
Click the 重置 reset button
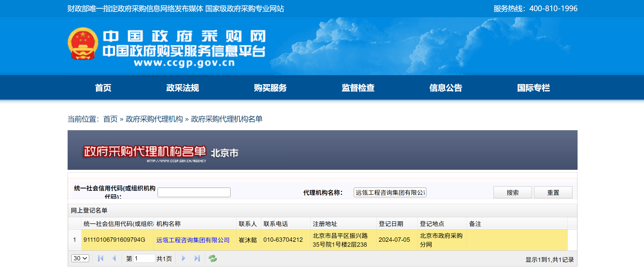click(x=553, y=193)
